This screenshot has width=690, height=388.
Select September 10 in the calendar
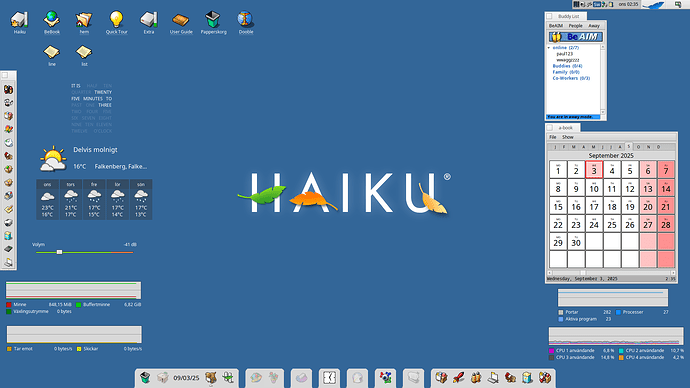tap(594, 187)
